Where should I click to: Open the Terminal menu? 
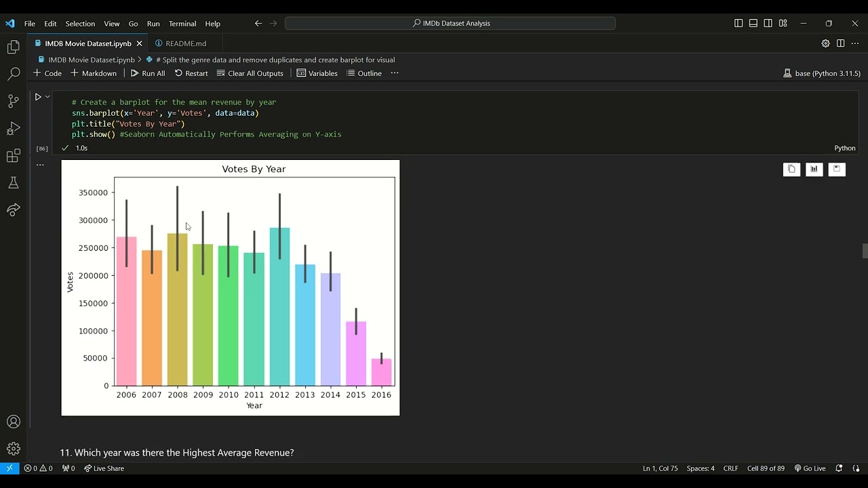[x=182, y=23]
